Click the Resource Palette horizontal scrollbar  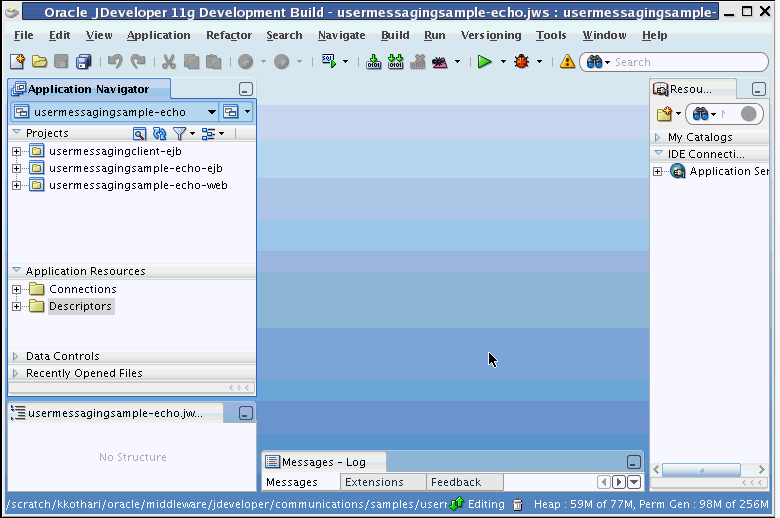pyautogui.click(x=700, y=469)
